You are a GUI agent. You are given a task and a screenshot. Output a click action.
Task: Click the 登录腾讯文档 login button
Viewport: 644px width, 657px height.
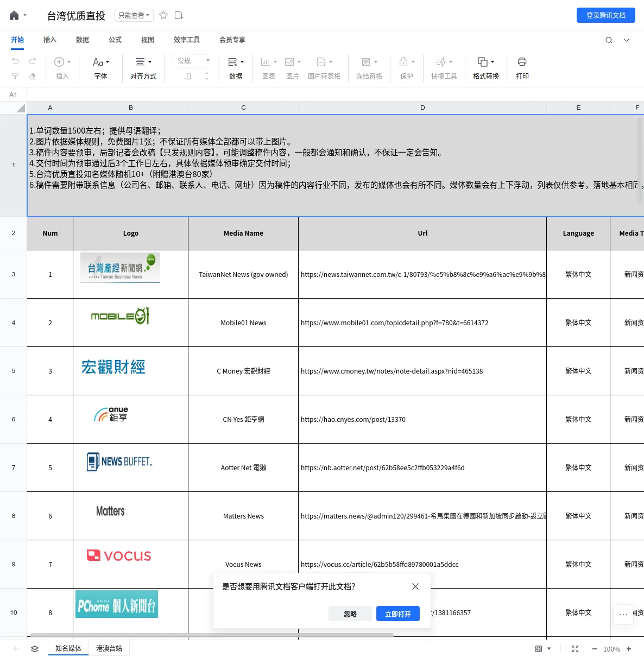(x=606, y=15)
